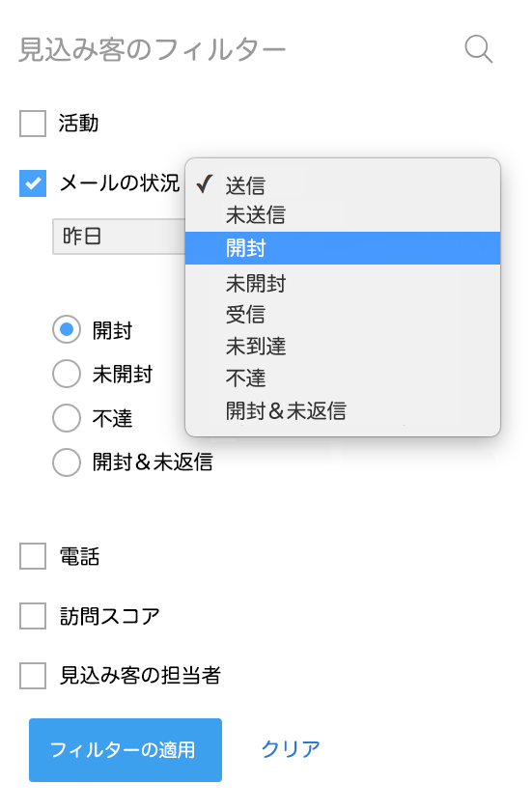Pick the 開封＆未返信 radio button
The image size is (532, 811).
click(x=67, y=461)
